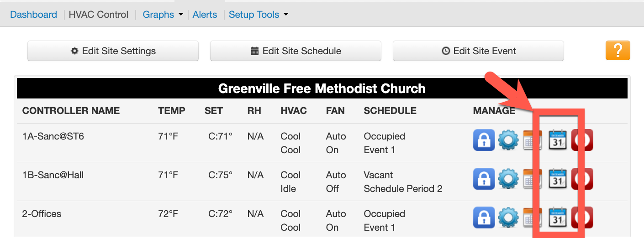Open calendar 31 icon for 1A-Sanc@ST6
Viewport: 644px width, 238px height.
coord(557,140)
